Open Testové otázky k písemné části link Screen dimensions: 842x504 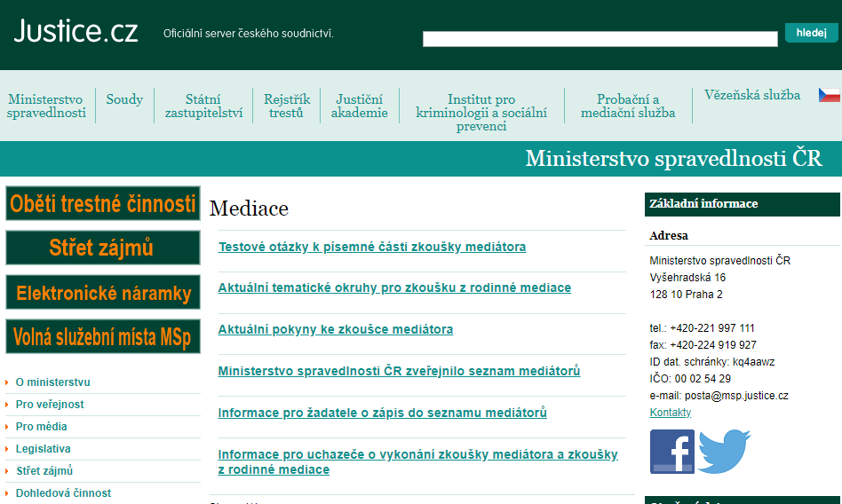pyautogui.click(x=372, y=247)
